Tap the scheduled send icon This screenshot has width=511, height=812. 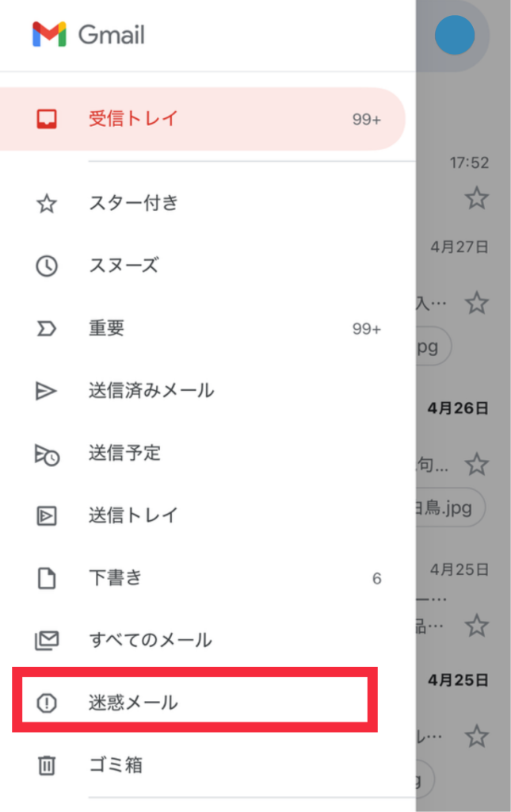pos(47,454)
